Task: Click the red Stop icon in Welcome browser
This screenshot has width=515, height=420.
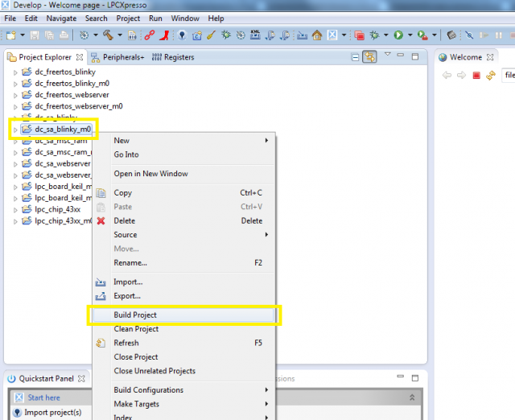Action: pos(476,76)
